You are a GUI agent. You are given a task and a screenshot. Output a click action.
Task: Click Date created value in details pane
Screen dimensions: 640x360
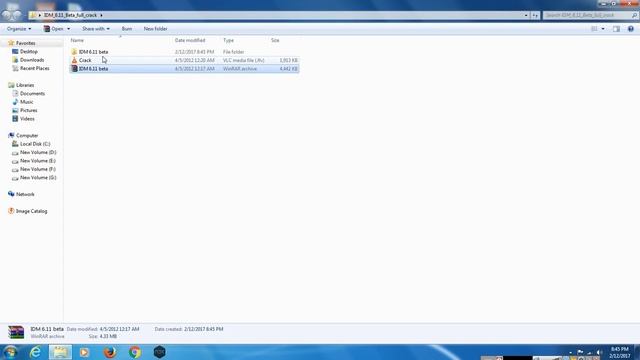click(x=203, y=329)
